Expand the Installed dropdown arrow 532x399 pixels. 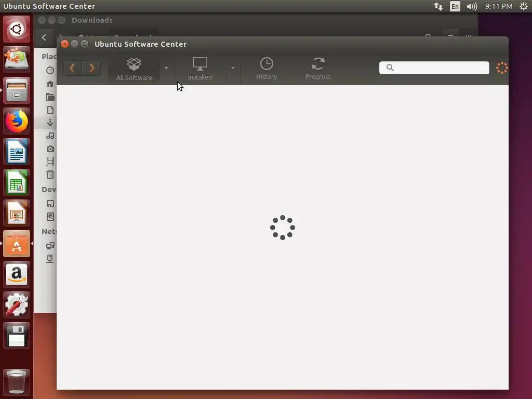[233, 68]
